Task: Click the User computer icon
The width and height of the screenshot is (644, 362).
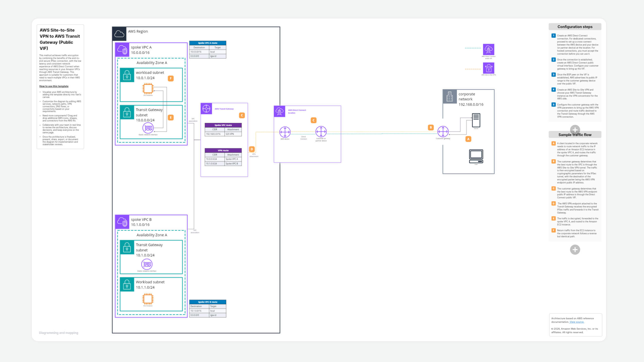Action: tap(476, 156)
